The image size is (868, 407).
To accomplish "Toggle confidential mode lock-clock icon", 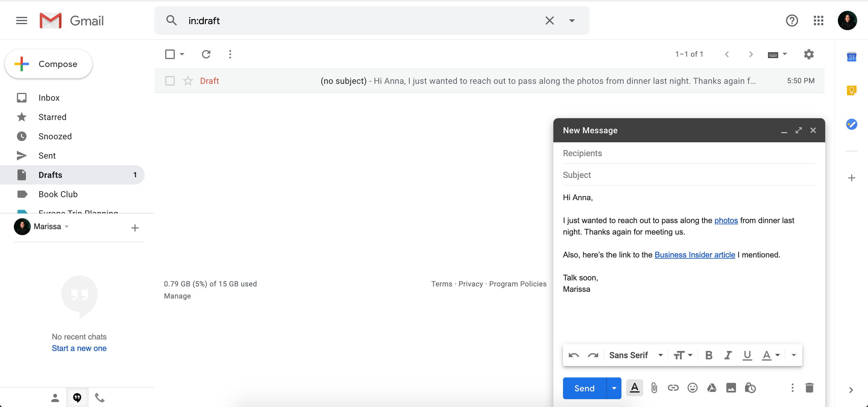I will click(750, 388).
